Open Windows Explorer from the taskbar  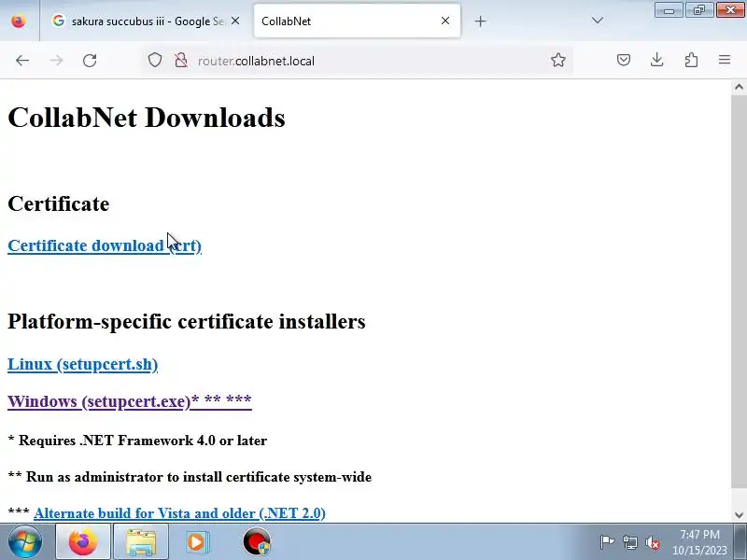click(141, 541)
